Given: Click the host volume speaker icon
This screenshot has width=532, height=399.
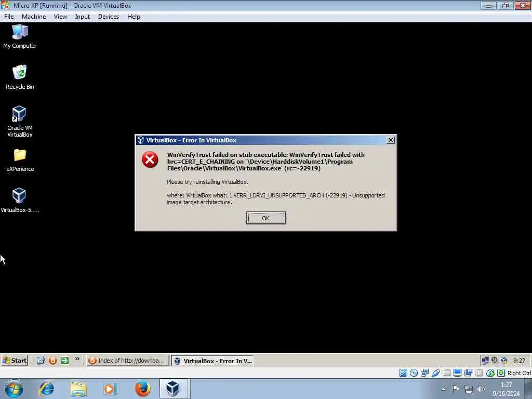Looking at the screenshot, I should (x=481, y=389).
